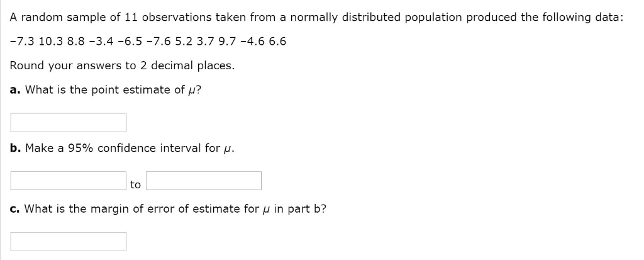Click the data value 10.3

pos(50,42)
